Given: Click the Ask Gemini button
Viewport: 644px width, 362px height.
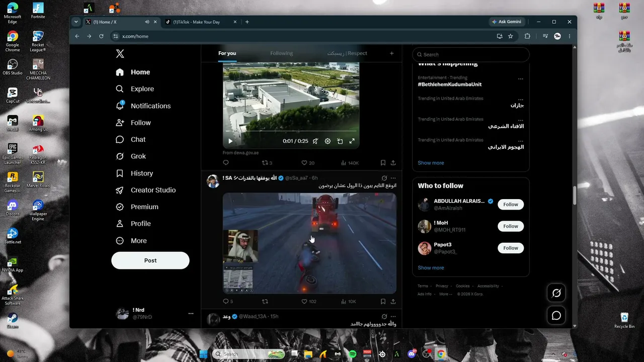Looking at the screenshot, I should 506,22.
